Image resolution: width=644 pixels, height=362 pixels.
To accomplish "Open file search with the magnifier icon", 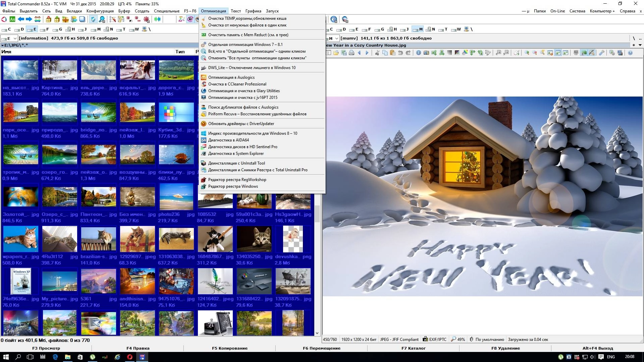I will click(101, 19).
